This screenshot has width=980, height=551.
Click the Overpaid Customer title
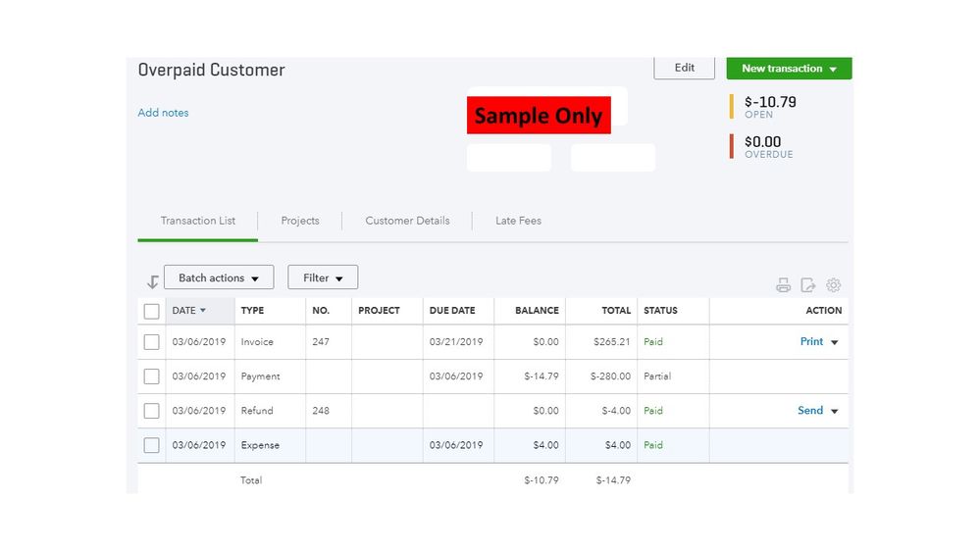pos(211,70)
